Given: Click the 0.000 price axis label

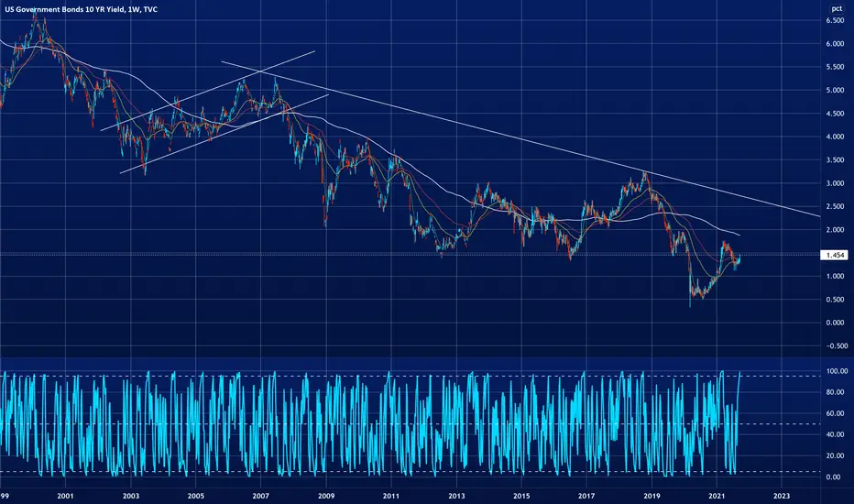Looking at the screenshot, I should pyautogui.click(x=835, y=323).
